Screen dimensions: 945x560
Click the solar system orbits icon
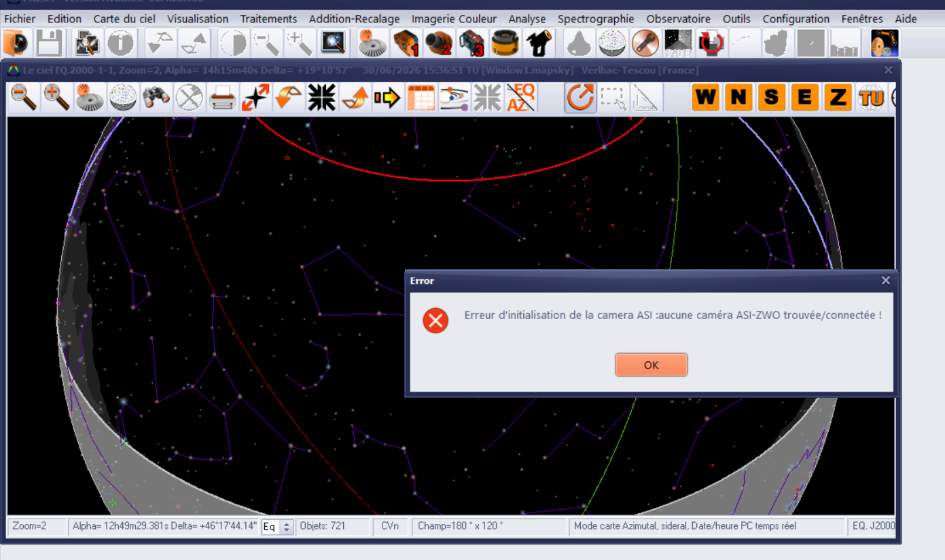point(454,98)
